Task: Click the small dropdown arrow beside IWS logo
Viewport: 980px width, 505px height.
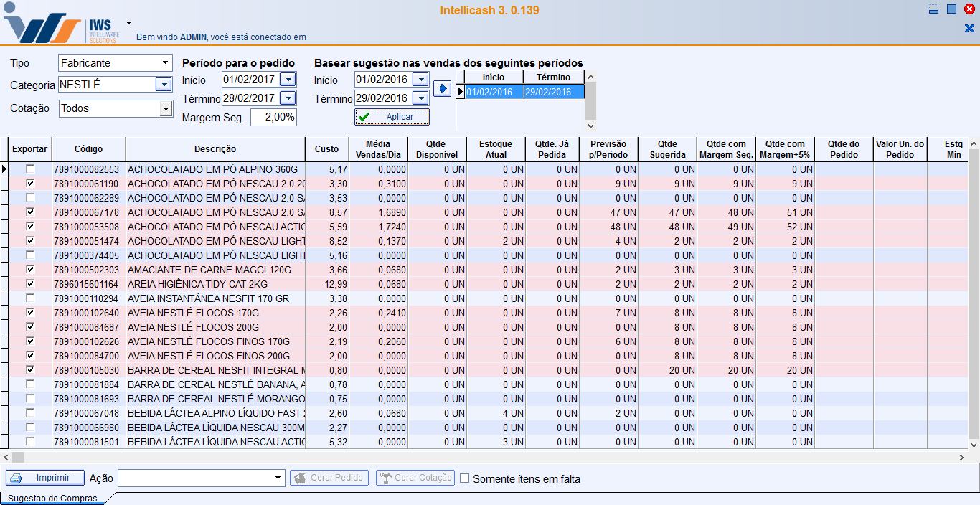Action: [x=128, y=23]
